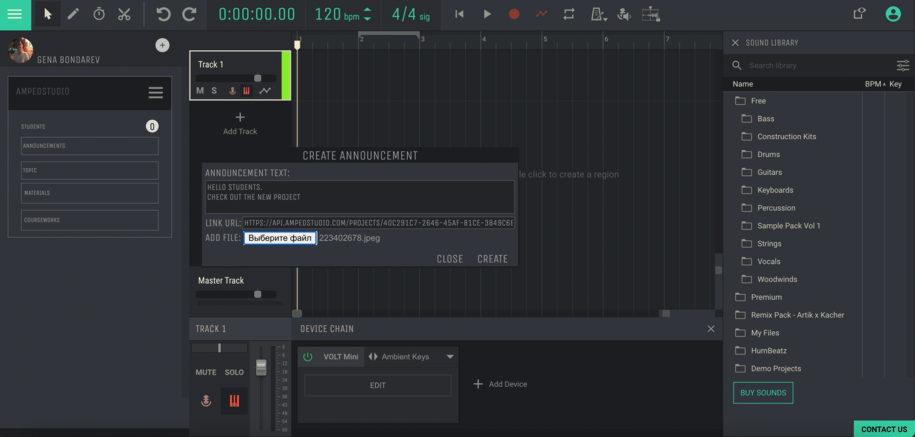Viewport: 915px width, 437px height.
Task: Change the 4/4 time signature
Action: click(x=411, y=15)
